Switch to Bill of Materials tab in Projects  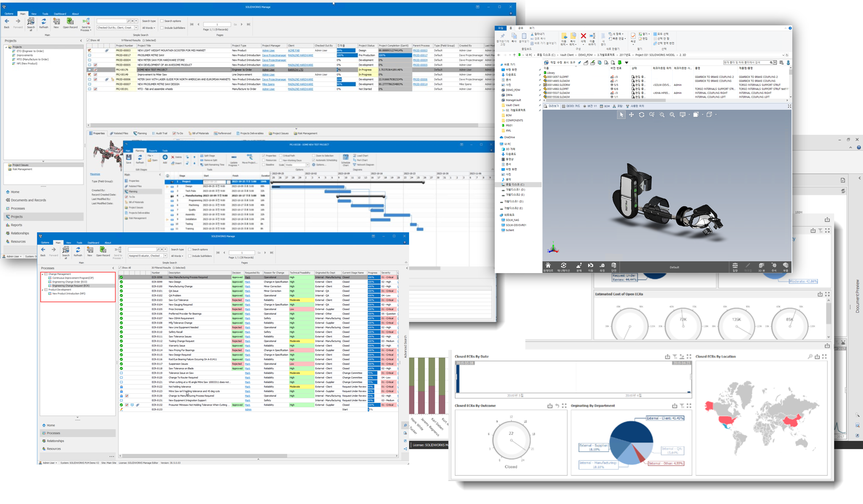point(198,133)
